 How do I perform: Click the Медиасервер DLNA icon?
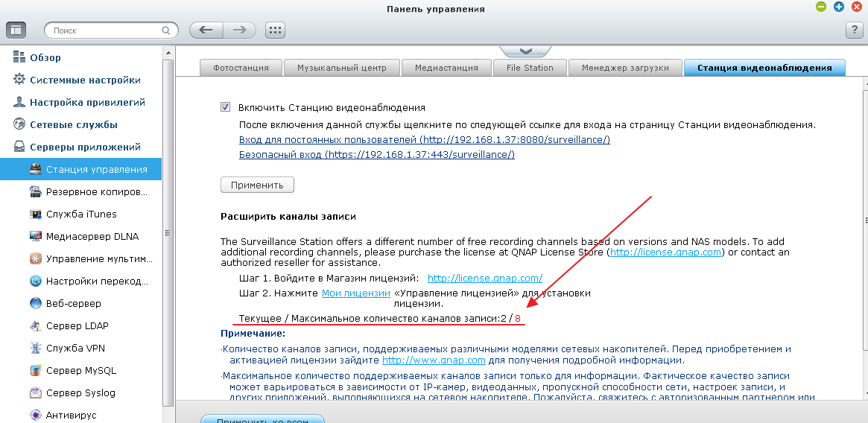click(x=36, y=236)
